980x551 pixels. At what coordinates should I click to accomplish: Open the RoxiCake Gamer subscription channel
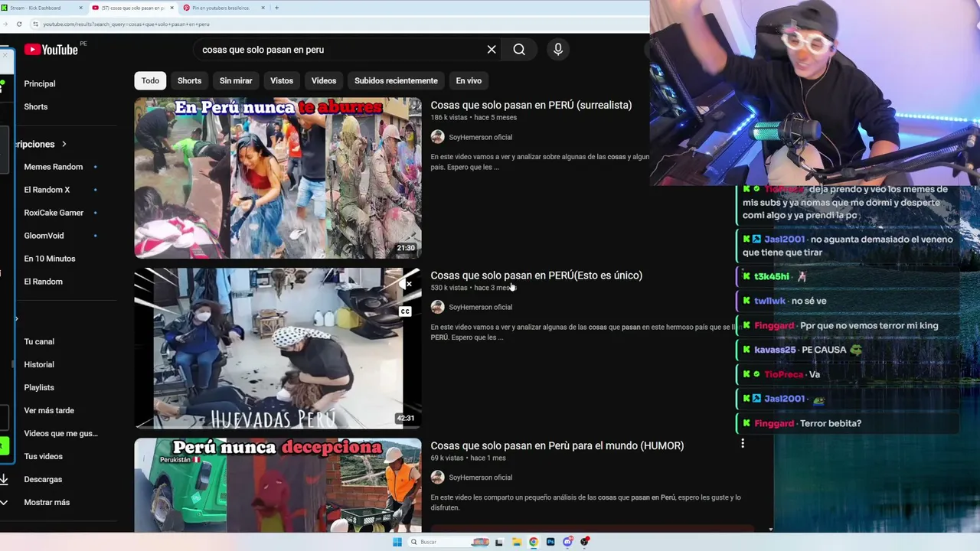click(54, 213)
